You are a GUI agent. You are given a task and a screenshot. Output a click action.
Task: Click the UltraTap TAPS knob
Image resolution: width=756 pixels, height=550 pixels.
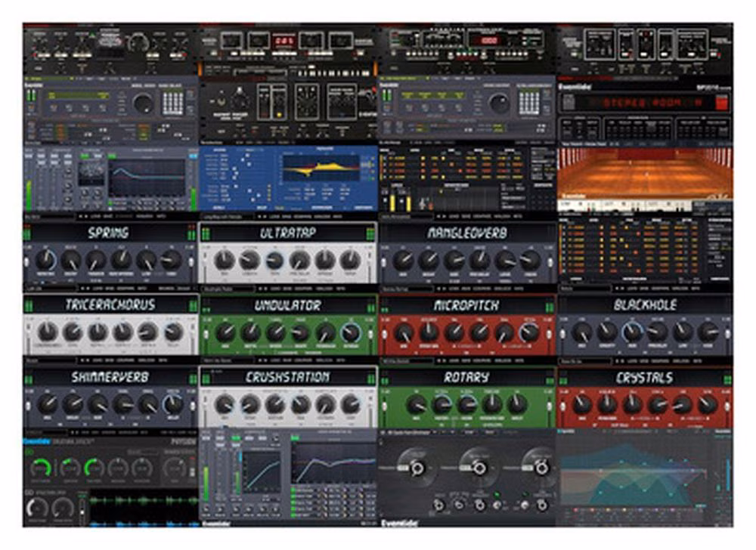[x=274, y=261]
